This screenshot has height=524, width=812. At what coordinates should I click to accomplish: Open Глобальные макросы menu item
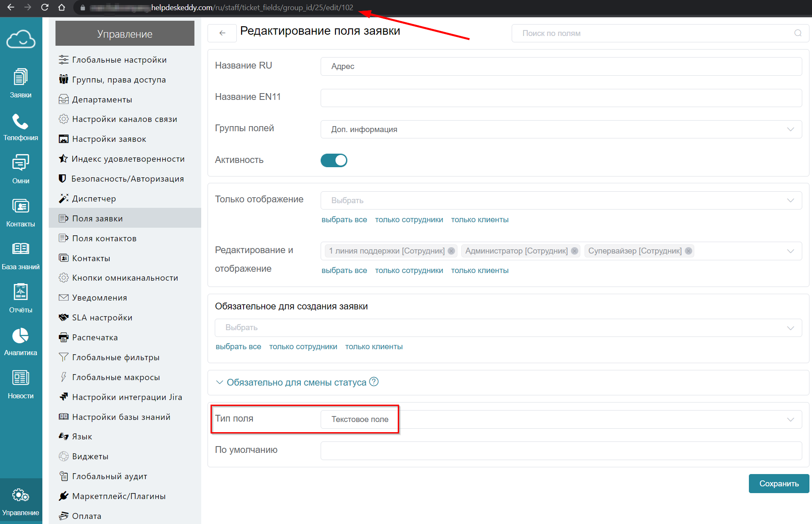coord(125,377)
